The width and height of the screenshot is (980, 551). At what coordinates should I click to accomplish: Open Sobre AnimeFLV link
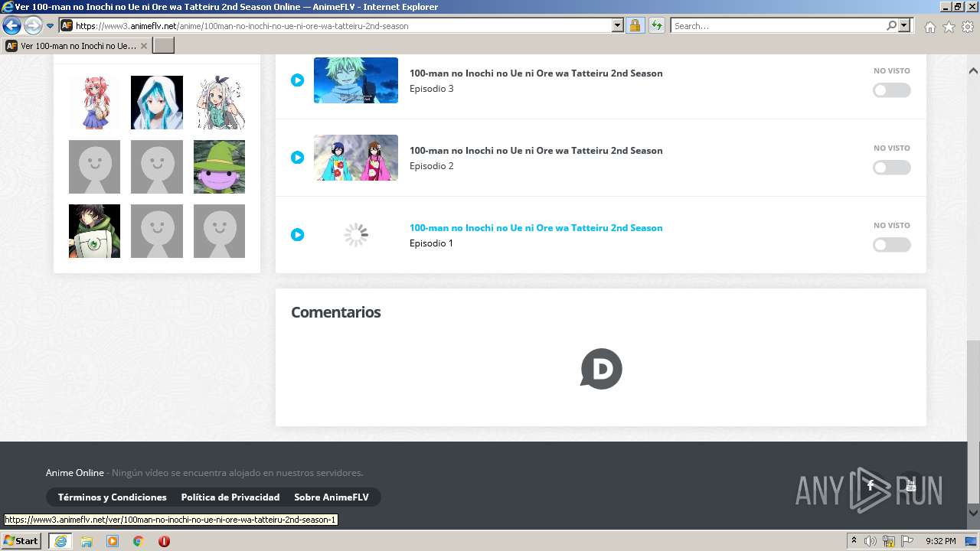pyautogui.click(x=332, y=497)
